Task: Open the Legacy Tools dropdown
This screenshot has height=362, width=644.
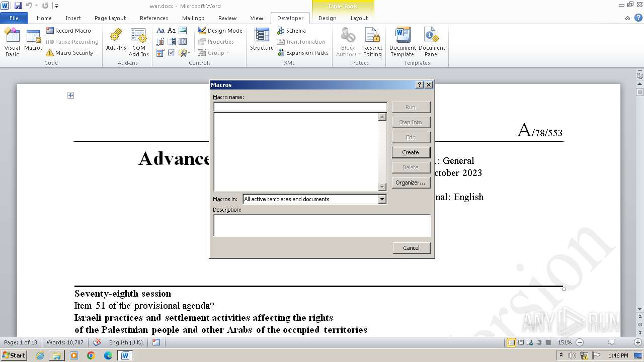Action: click(x=184, y=53)
